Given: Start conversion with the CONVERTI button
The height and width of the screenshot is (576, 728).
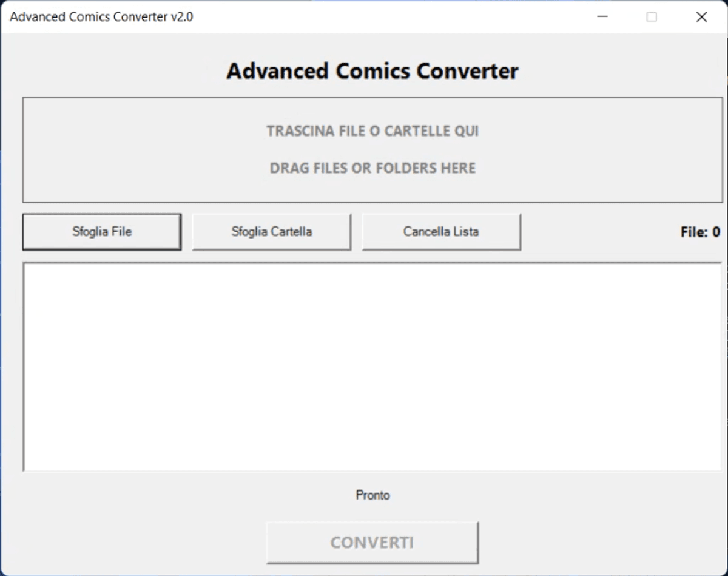Looking at the screenshot, I should pos(372,543).
